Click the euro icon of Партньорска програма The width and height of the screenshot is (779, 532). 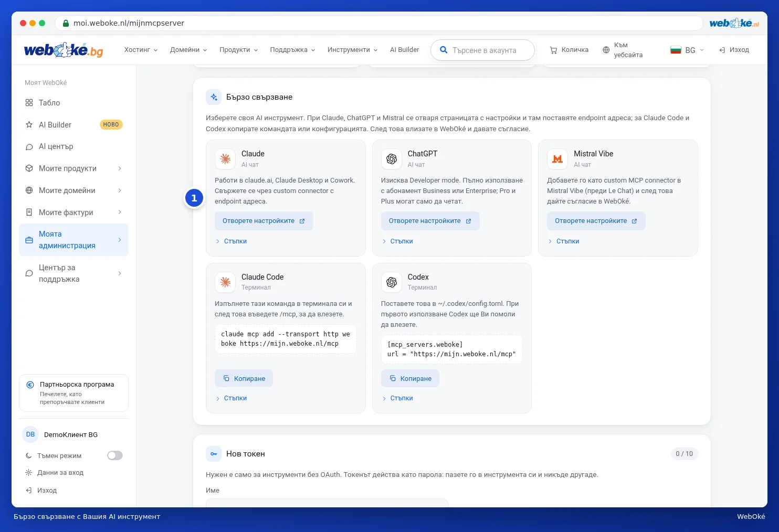pyautogui.click(x=30, y=385)
